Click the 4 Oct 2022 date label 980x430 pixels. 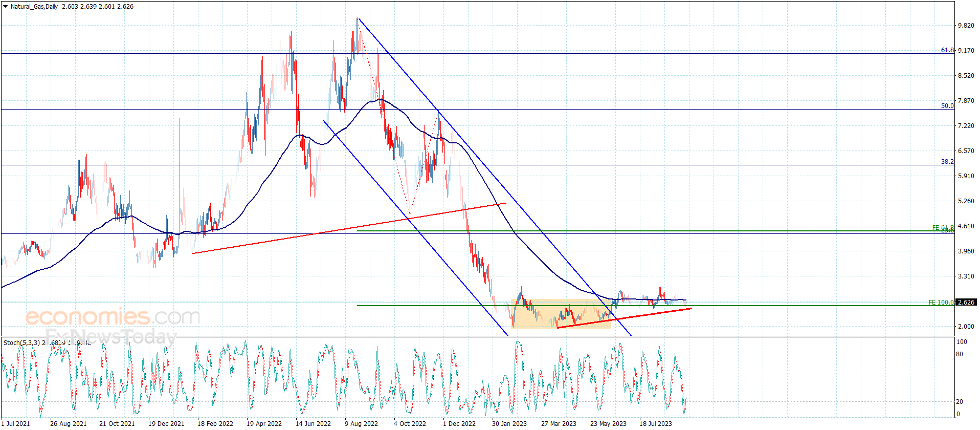coord(410,423)
